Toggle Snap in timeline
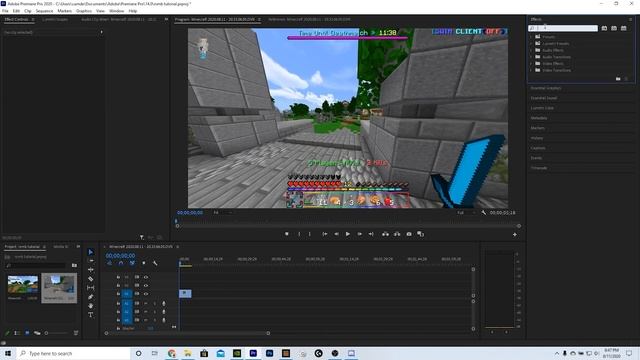Viewport: 640px width, 360px height. 121,263
